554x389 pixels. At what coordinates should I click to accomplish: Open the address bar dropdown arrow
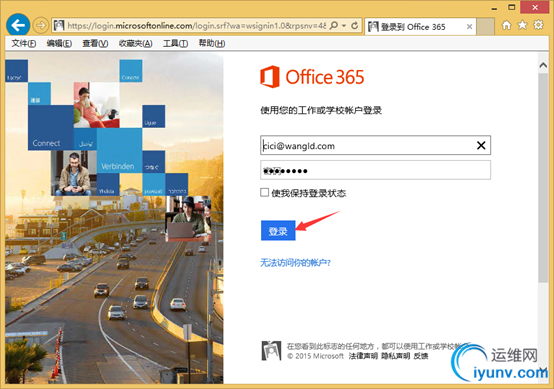click(344, 25)
